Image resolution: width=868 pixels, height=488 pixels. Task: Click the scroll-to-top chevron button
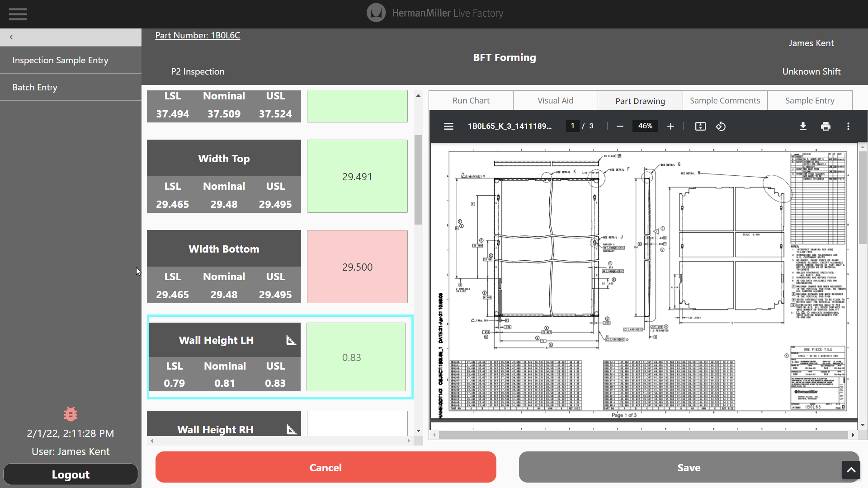tap(851, 470)
